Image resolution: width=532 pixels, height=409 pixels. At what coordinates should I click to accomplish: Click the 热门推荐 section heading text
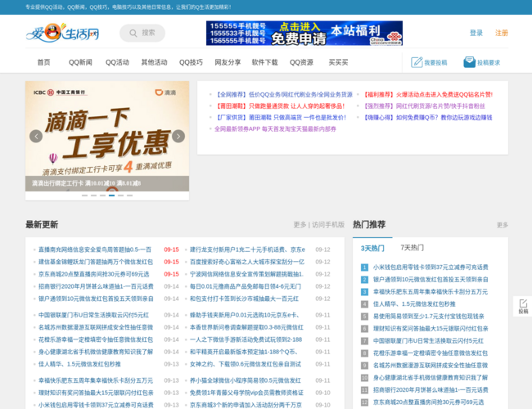click(x=369, y=224)
